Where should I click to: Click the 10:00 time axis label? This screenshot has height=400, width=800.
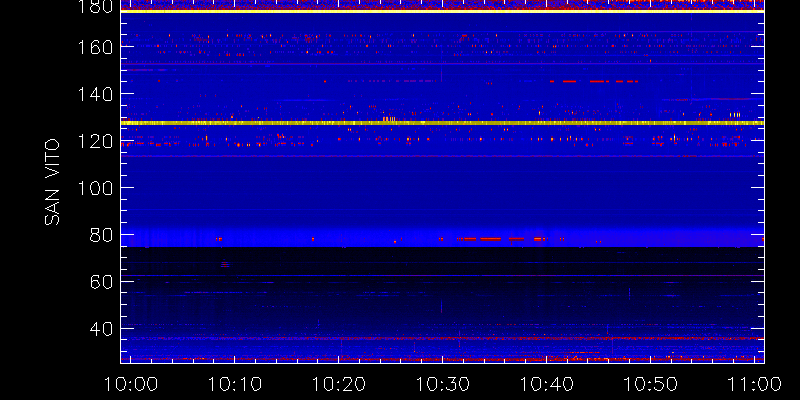pos(130,384)
